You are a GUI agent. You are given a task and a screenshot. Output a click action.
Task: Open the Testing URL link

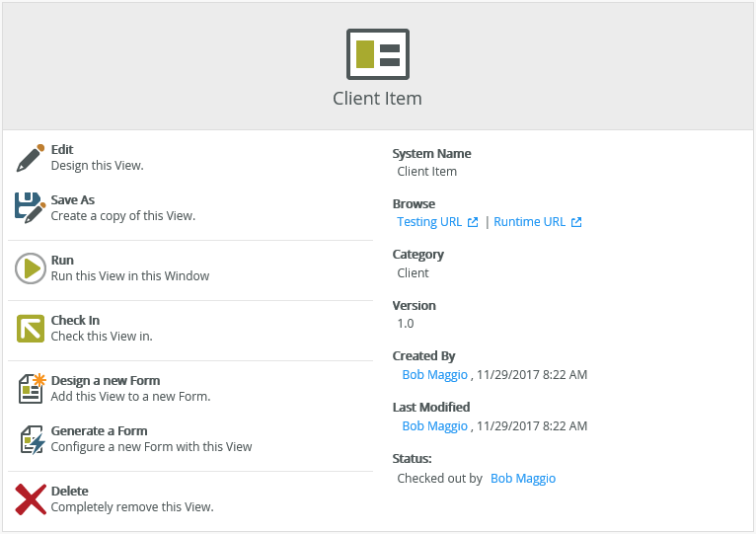(x=429, y=222)
